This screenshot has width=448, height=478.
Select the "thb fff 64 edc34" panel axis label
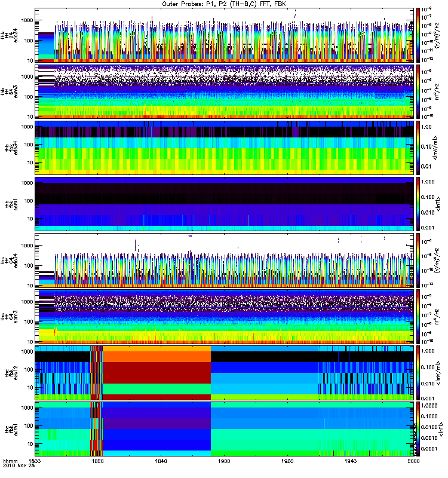[x=9, y=35]
